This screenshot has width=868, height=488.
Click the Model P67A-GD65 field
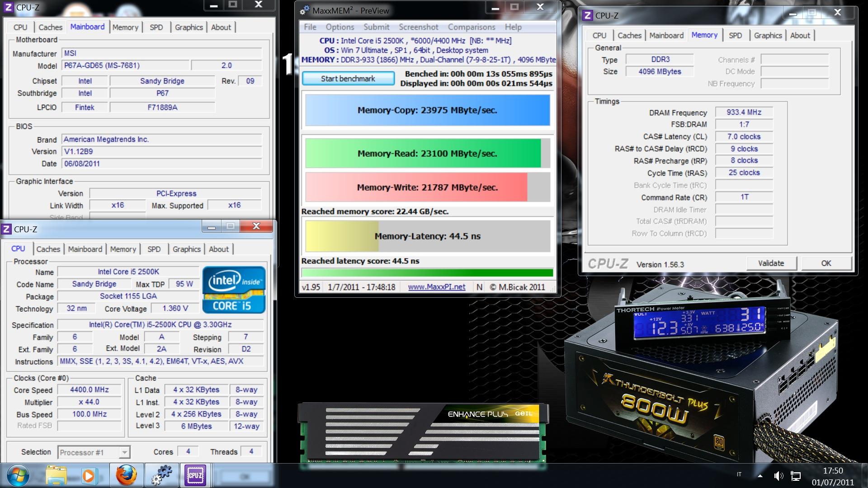point(125,66)
